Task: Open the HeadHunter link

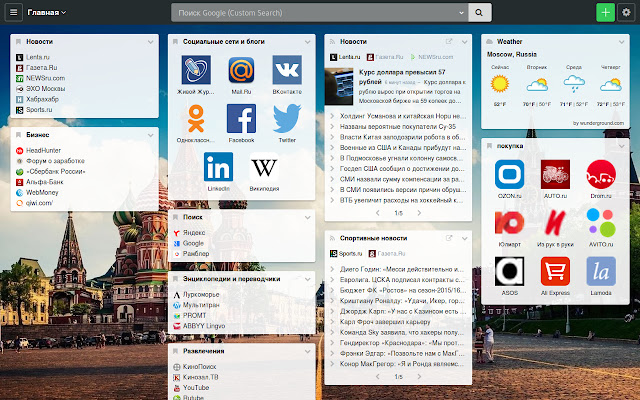Action: pyautogui.click(x=46, y=150)
